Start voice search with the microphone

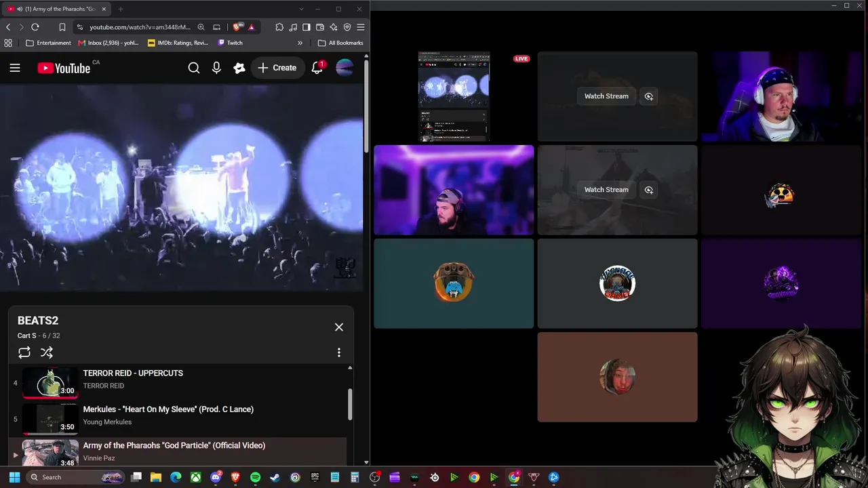216,68
